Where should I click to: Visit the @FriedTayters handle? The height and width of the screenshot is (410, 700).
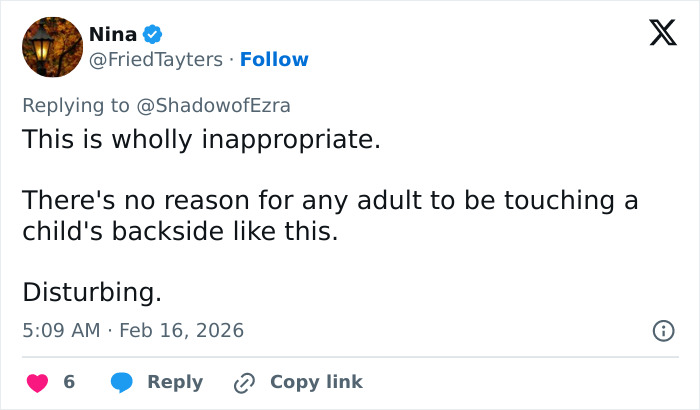coord(155,60)
